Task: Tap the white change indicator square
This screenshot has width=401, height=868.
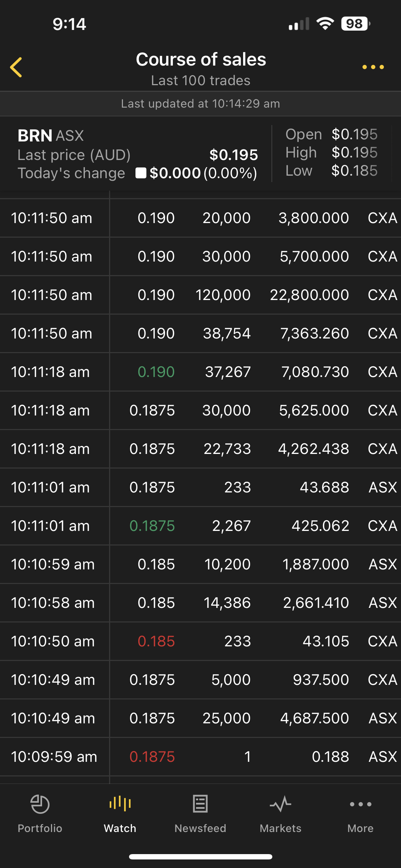Action: pyautogui.click(x=141, y=173)
